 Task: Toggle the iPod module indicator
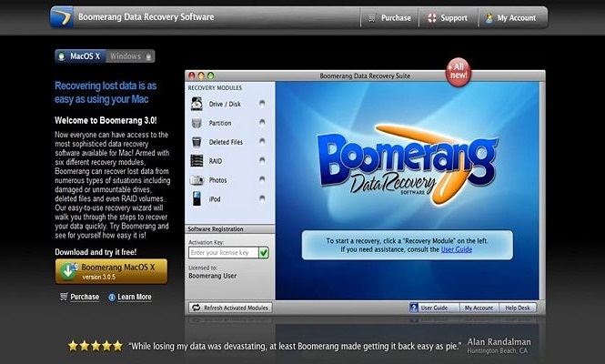point(262,198)
